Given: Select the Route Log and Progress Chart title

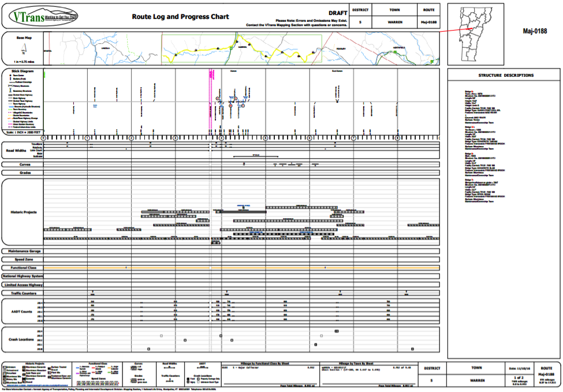Looking at the screenshot, I should [180, 17].
